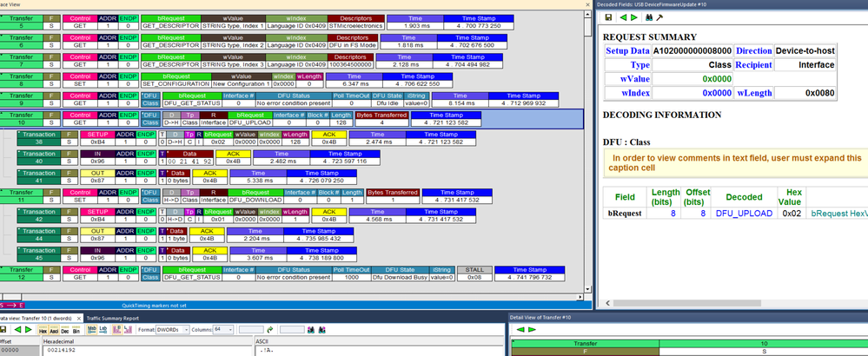Click the green go-to arrow icon
This screenshot has height=356, width=868.
[x=270, y=329]
